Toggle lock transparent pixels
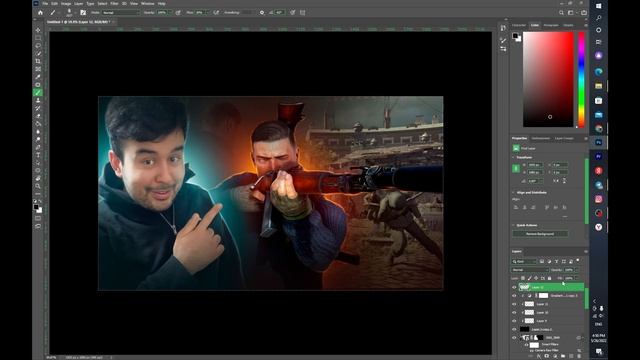This screenshot has height=360, width=640. [523, 278]
